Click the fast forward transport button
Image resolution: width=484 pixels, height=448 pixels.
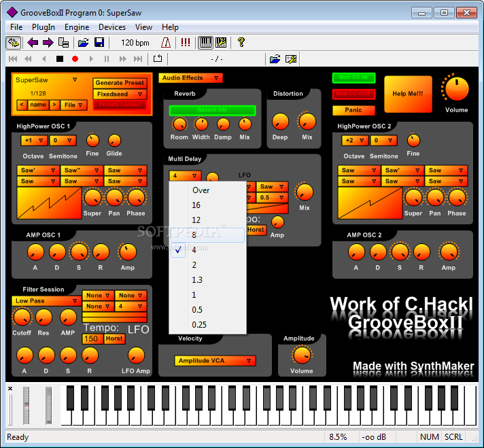click(x=122, y=58)
